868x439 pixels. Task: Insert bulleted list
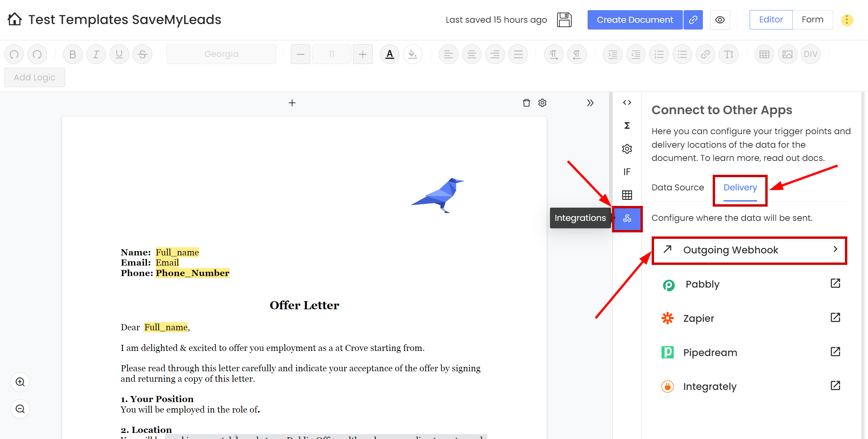coord(682,54)
